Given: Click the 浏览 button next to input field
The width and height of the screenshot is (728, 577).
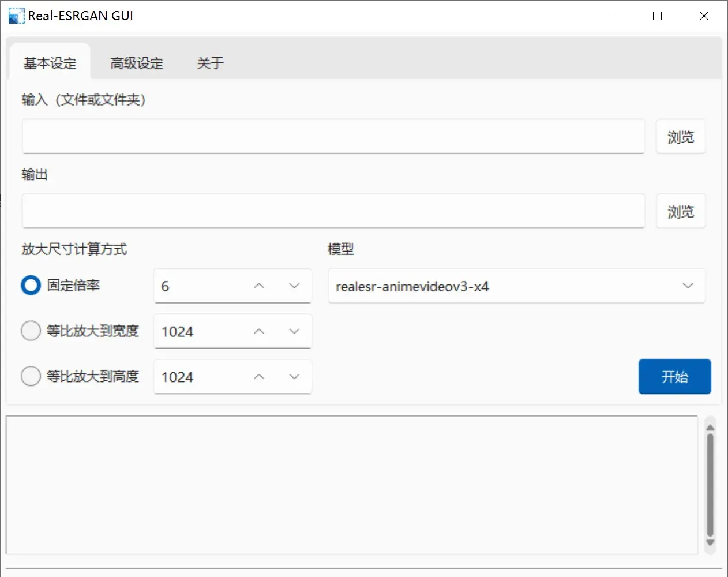Looking at the screenshot, I should [x=681, y=137].
